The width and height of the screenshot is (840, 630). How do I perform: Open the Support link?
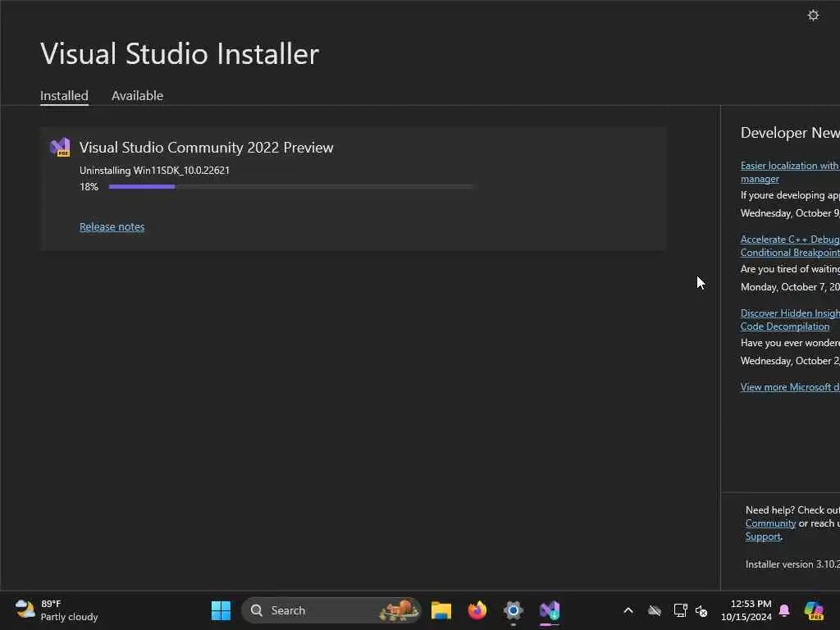(x=763, y=536)
